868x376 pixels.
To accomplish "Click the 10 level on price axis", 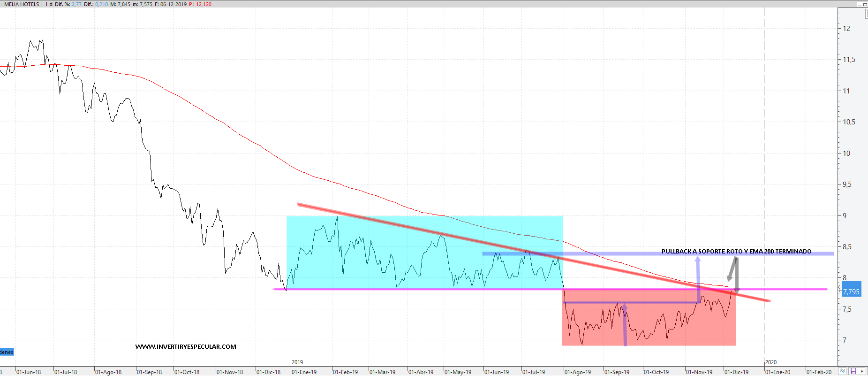I will click(x=846, y=153).
